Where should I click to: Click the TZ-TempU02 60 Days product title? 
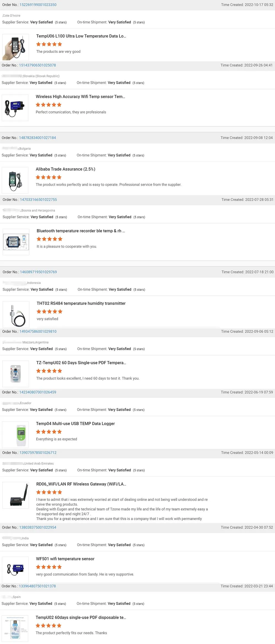tap(81, 363)
